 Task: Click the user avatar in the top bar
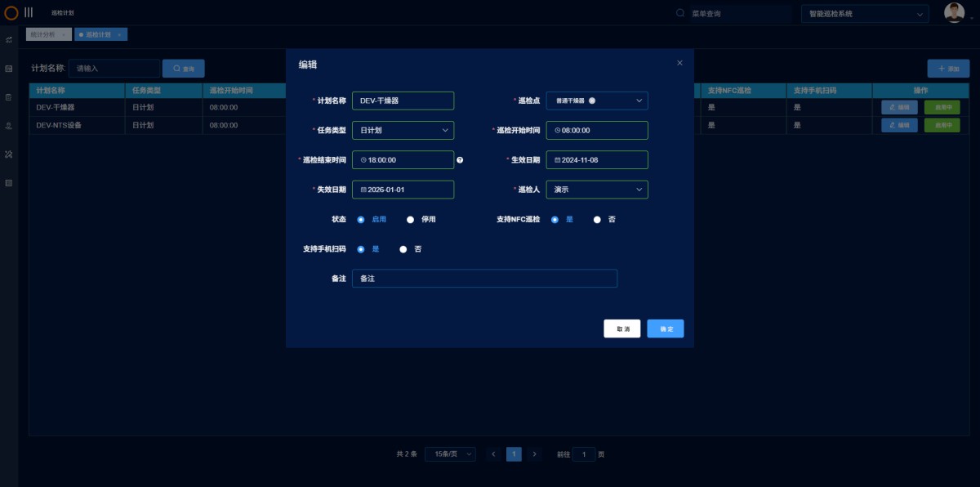(954, 12)
